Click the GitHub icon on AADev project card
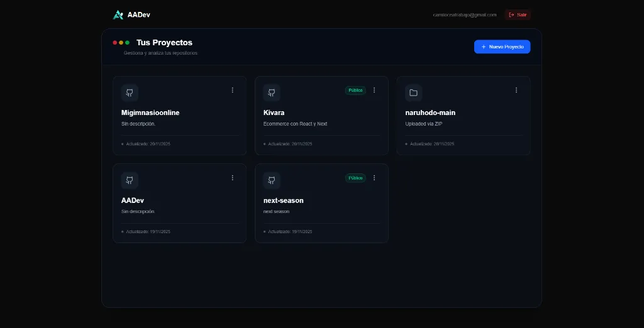 [x=130, y=180]
